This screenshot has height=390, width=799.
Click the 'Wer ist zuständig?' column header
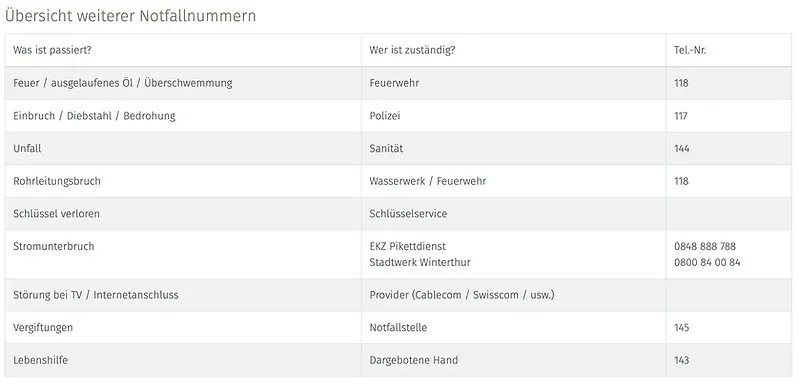tap(412, 50)
